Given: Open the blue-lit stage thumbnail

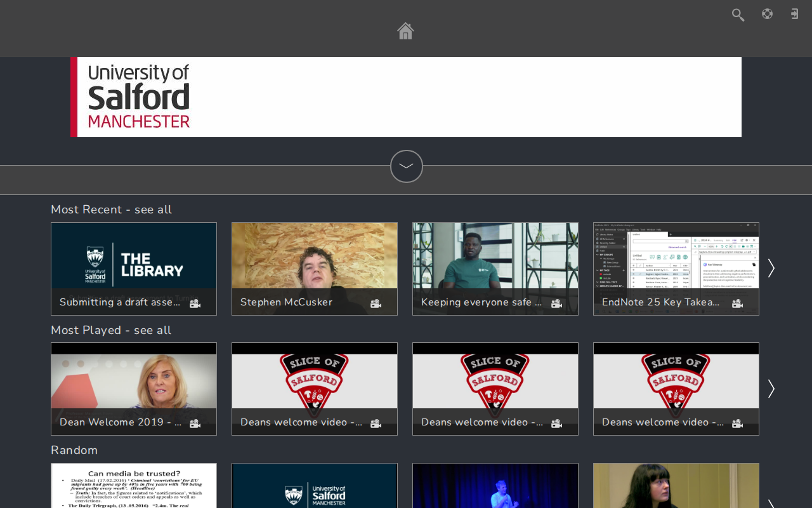Looking at the screenshot, I should pos(495,486).
